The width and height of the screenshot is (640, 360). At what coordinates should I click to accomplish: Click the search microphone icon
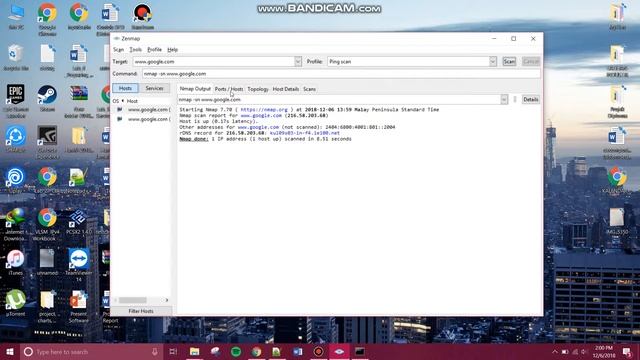point(155,351)
